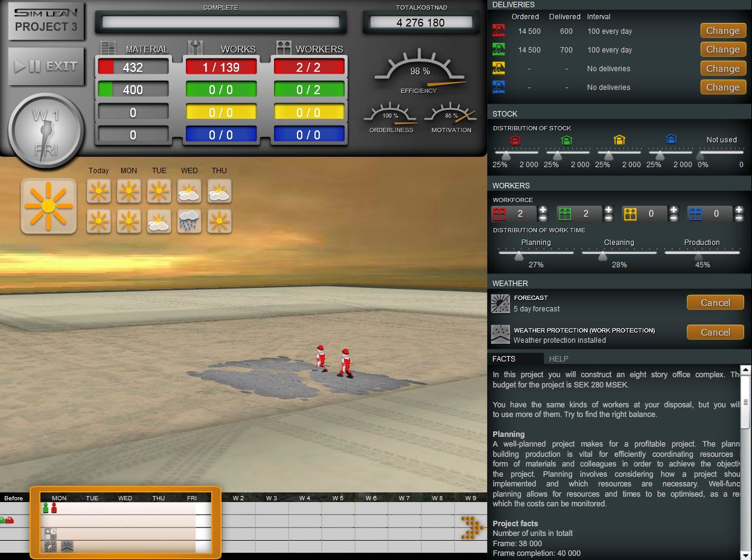
Task: Increase red workforce with plus button
Action: pos(543,210)
